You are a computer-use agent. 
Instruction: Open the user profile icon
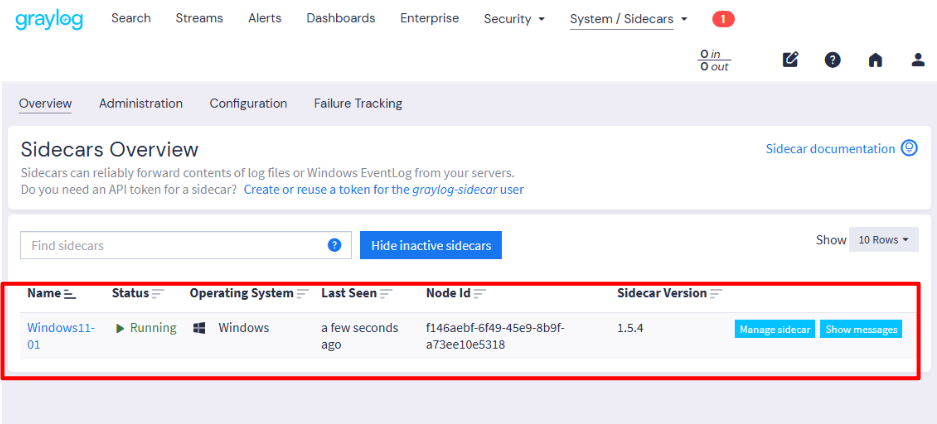(918, 60)
